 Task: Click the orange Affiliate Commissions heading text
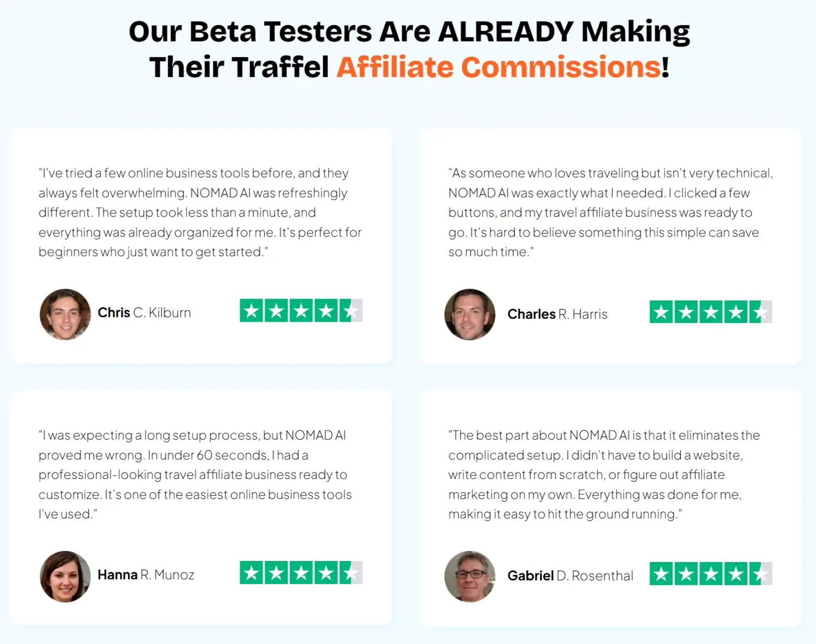click(x=498, y=67)
